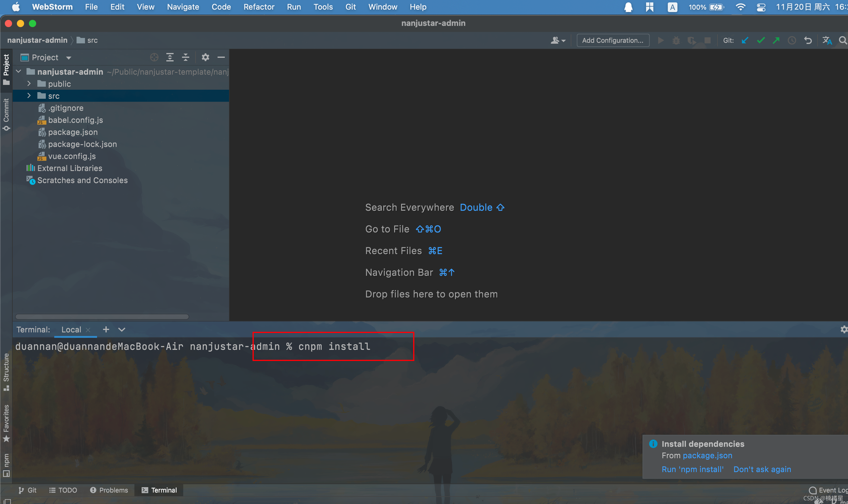Expand the public folder in tree

(29, 83)
